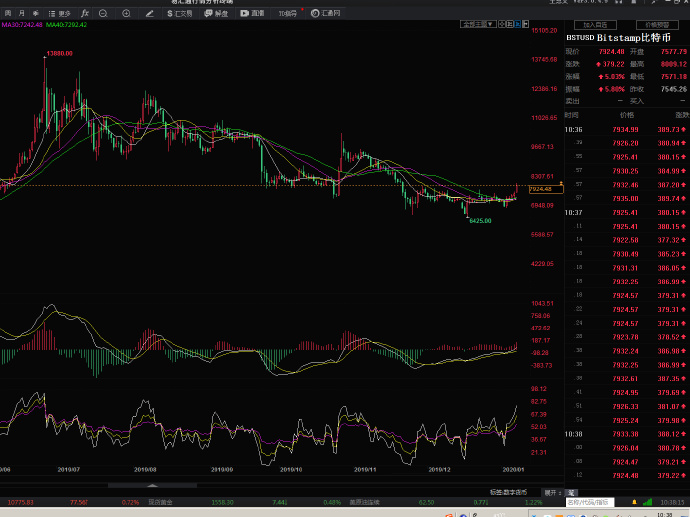Click the chart horizontal scrollbar thumb

click(152, 485)
